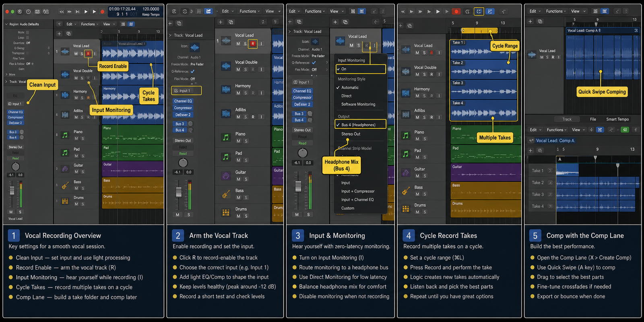Click the Adlibs track icon in panel 2
This screenshot has width=644, height=322.
click(226, 114)
